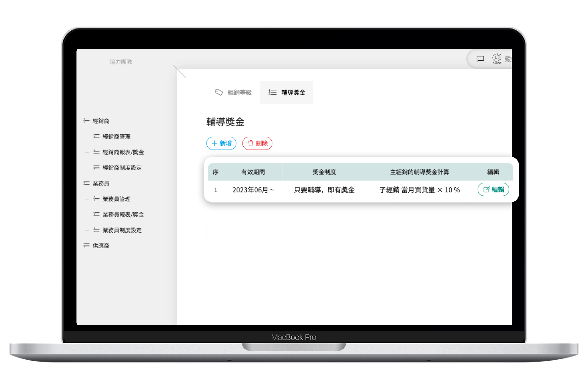Click list icon next to 業務員 menu
The image size is (588, 374).
pos(86,183)
